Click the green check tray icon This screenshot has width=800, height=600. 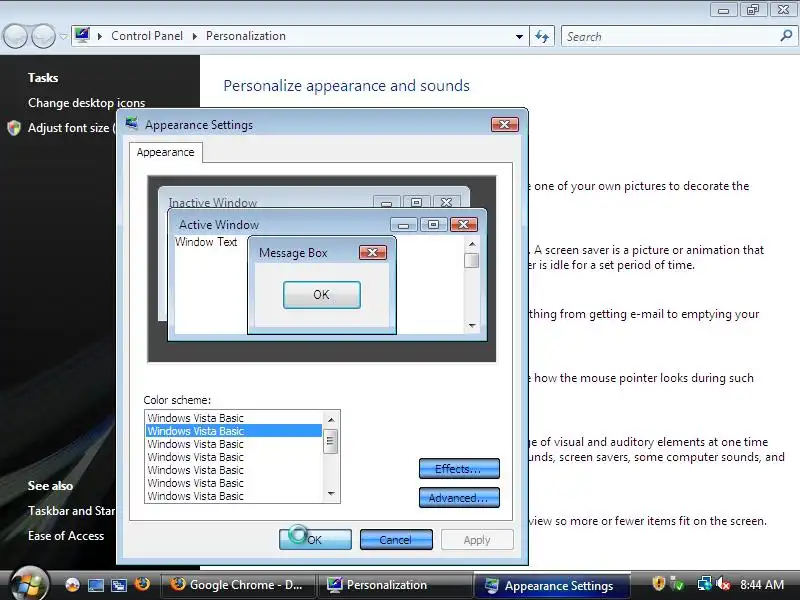tap(678, 584)
